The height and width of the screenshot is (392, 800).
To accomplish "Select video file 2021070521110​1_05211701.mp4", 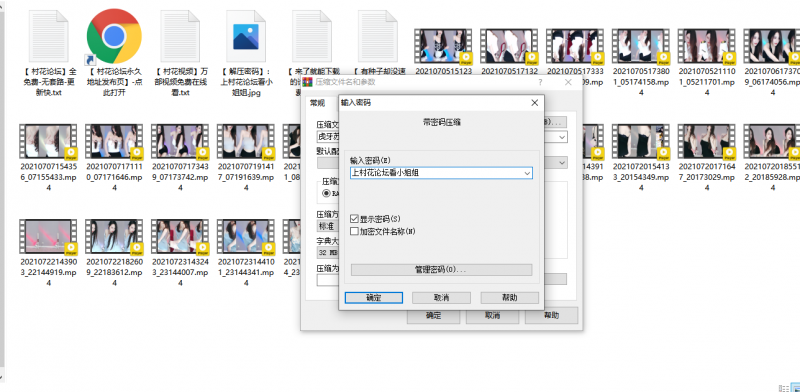I will pyautogui.click(x=706, y=46).
